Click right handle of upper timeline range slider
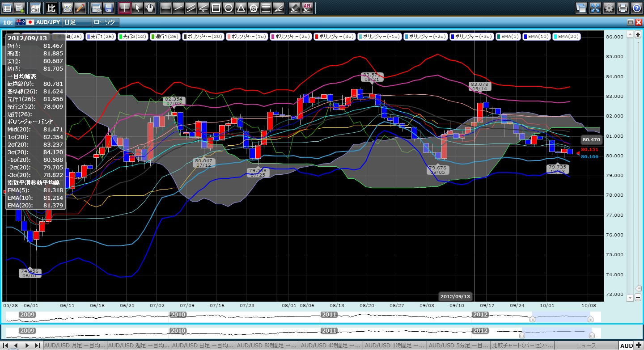Image resolution: width=644 pixels, height=350 pixels. (x=590, y=319)
